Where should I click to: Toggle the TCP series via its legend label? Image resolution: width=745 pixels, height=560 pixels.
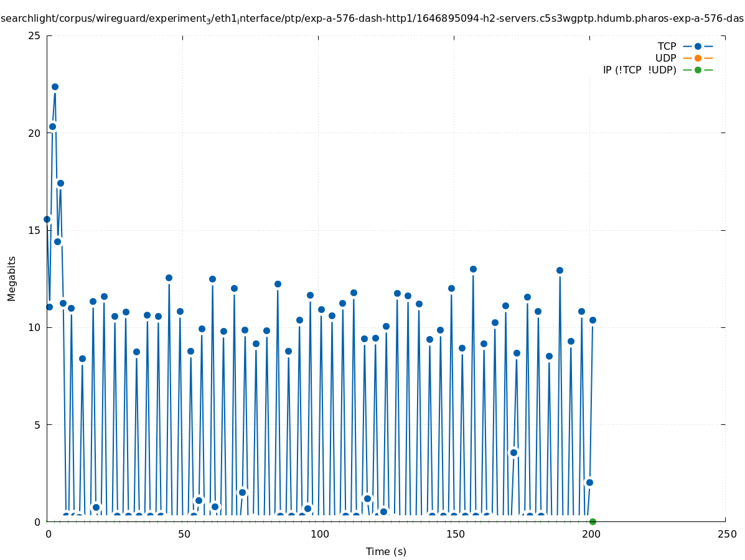(x=667, y=46)
